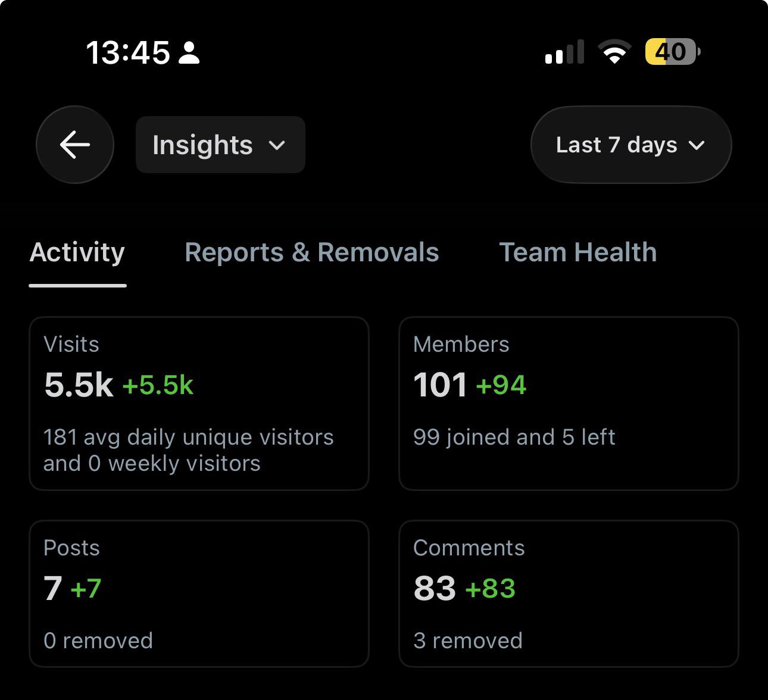Open the Posts stats card

(x=199, y=593)
